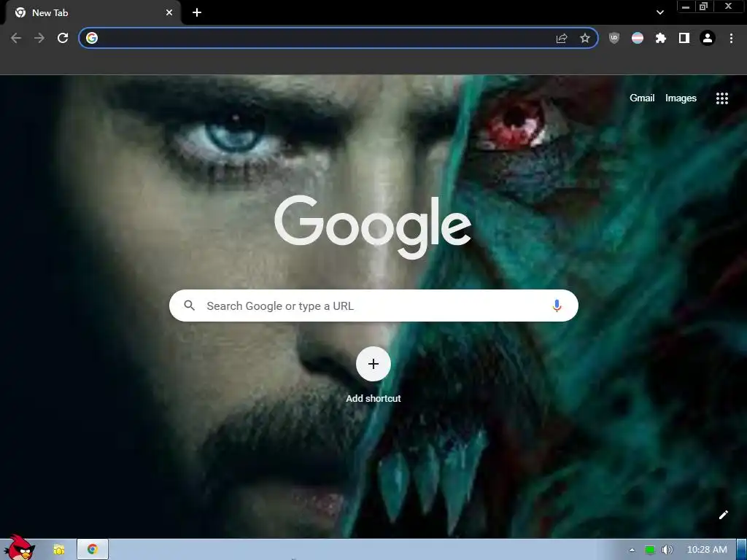The width and height of the screenshot is (747, 560).
Task: Toggle the side panel
Action: point(684,38)
